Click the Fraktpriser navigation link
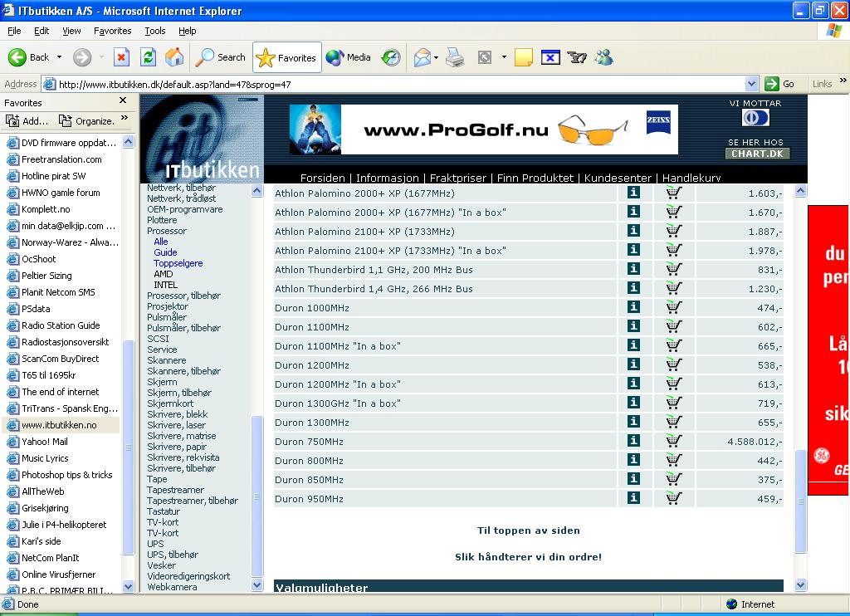The height and width of the screenshot is (616, 850). pos(457,178)
